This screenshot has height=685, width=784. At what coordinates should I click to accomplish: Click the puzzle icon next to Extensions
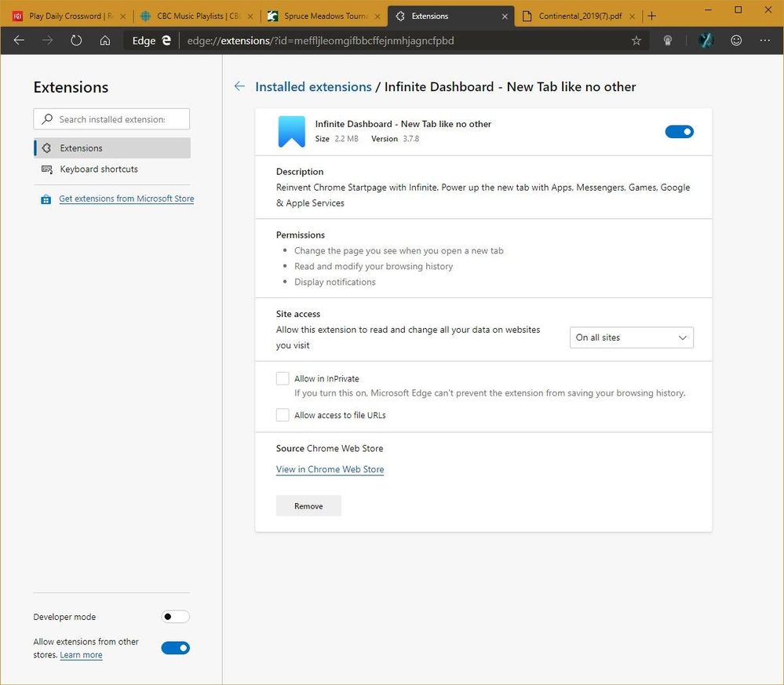pos(46,148)
